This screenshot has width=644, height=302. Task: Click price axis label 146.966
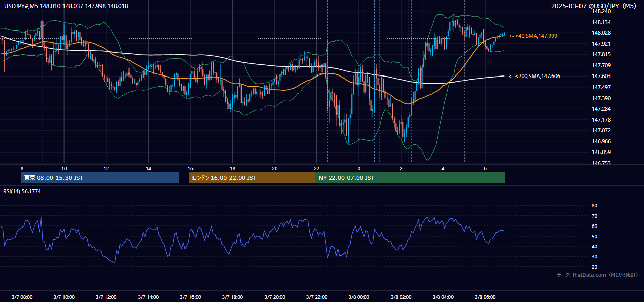pyautogui.click(x=602, y=141)
